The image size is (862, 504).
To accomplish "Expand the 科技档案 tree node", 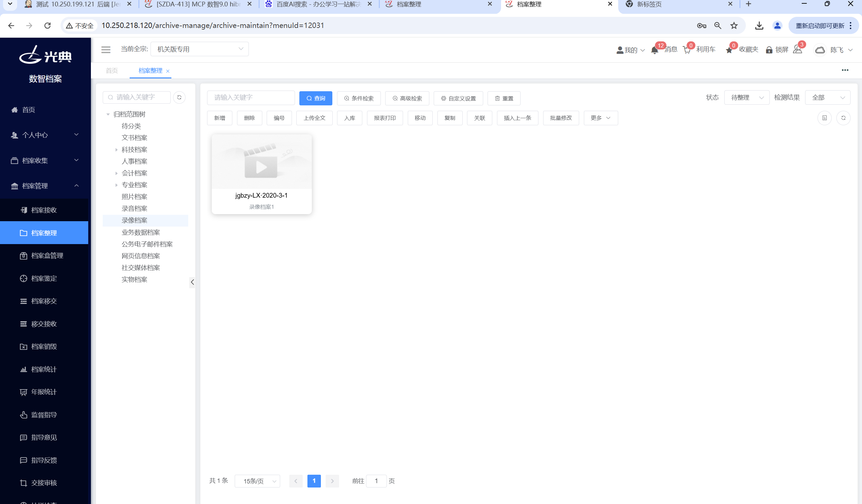I will [116, 150].
